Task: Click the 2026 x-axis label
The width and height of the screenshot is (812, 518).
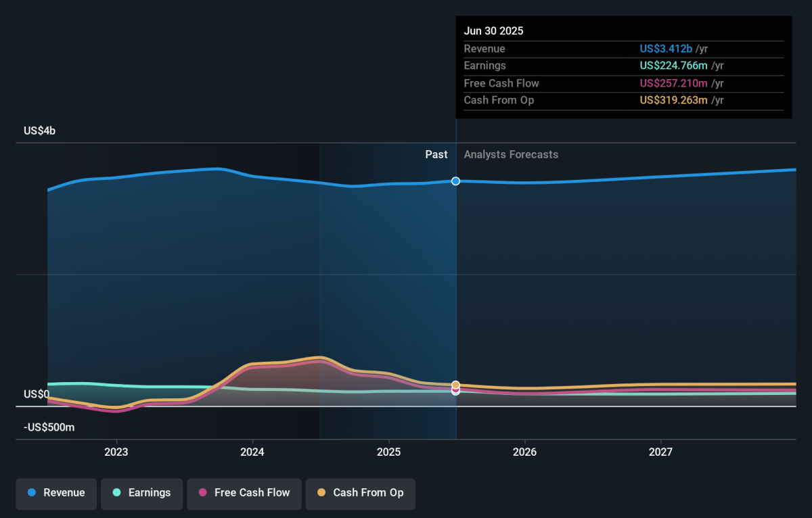Action: pos(524,452)
